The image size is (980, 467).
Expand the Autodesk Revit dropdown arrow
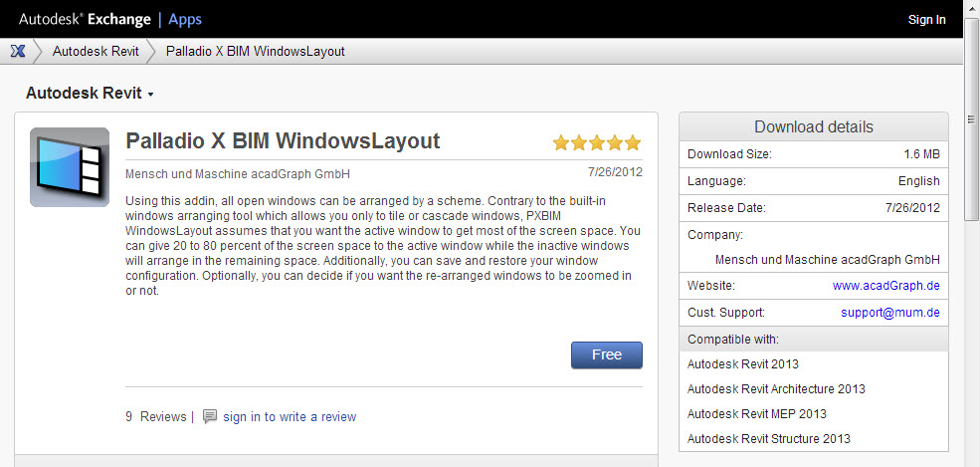point(150,96)
